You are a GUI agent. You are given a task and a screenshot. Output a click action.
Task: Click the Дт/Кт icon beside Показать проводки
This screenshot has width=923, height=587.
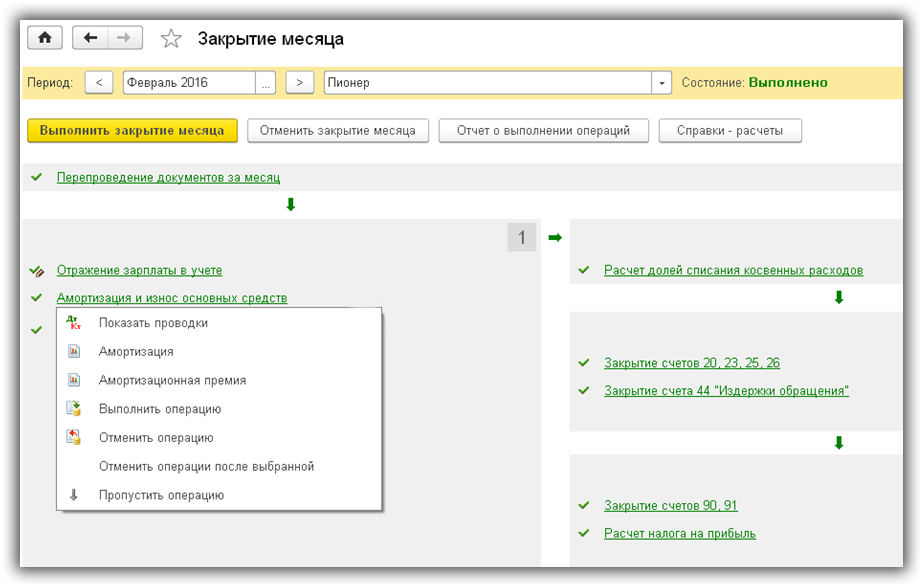click(x=73, y=323)
